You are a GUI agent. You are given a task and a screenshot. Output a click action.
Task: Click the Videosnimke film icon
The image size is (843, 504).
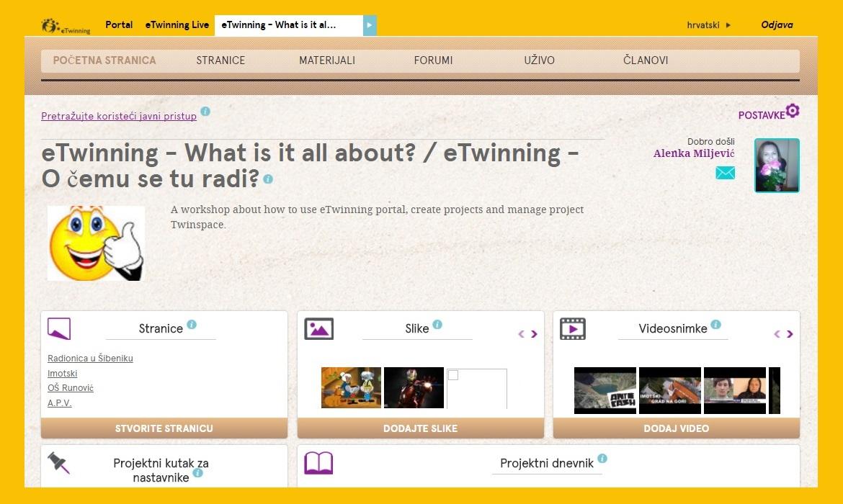[x=573, y=329]
